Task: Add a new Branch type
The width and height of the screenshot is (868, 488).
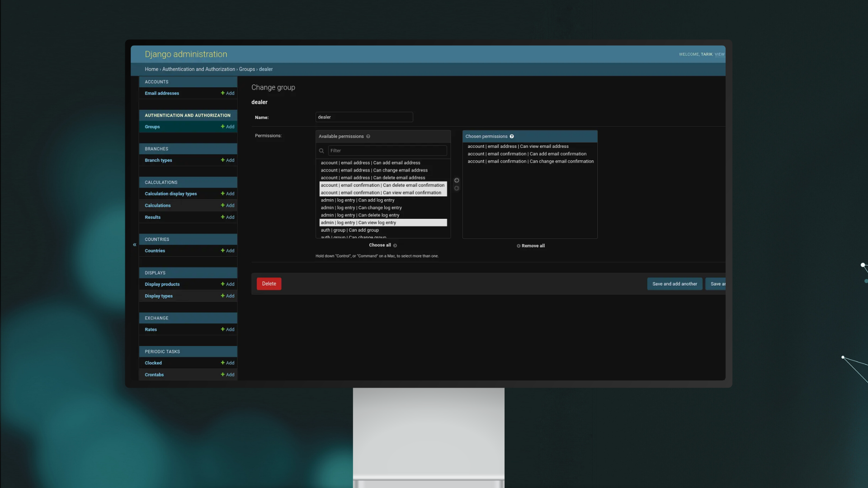Action: coord(227,160)
